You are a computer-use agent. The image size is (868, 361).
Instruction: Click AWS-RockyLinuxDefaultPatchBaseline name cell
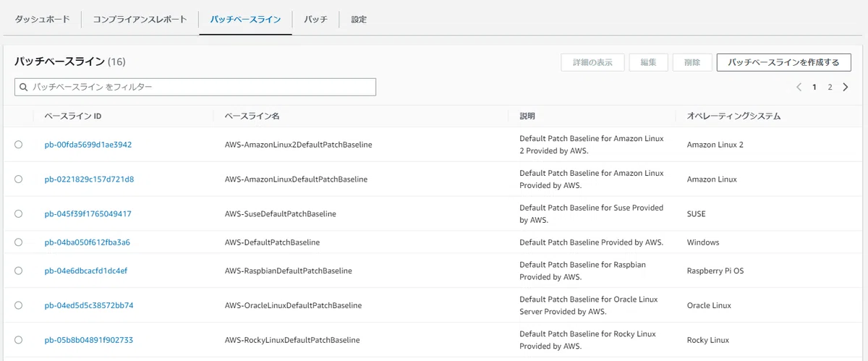(x=292, y=340)
